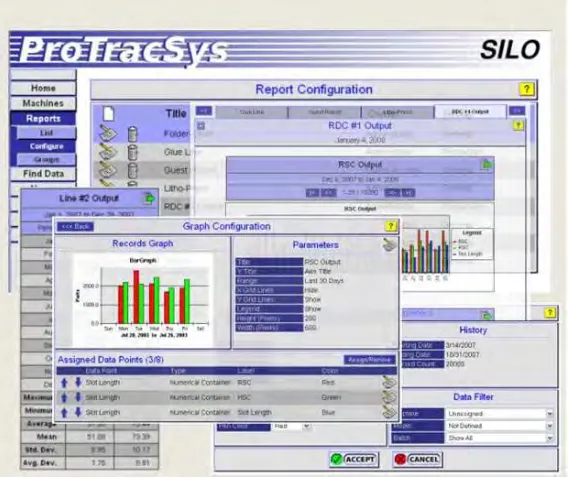The image size is (568, 478).
Task: Click the Back button in Graph Configuration
Action: point(75,227)
